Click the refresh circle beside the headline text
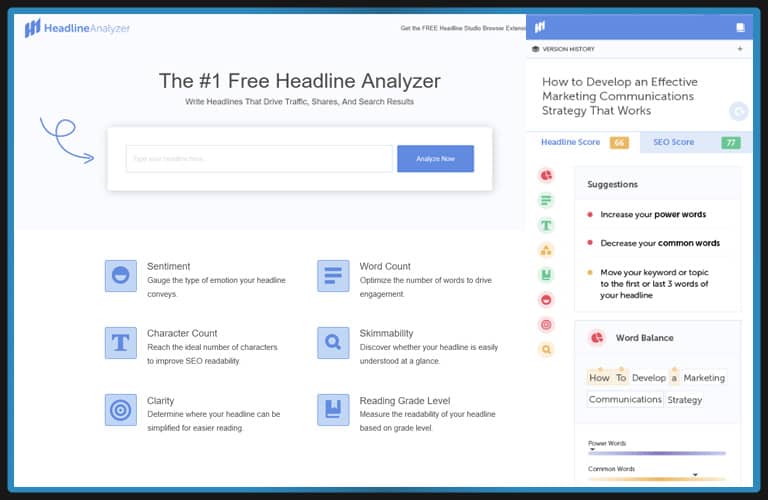The width and height of the screenshot is (768, 500). [x=738, y=111]
